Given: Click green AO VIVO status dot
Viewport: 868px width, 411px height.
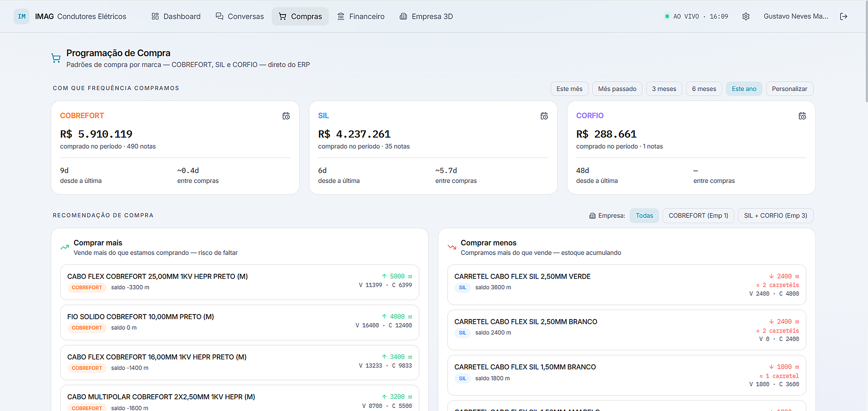Looking at the screenshot, I should tap(667, 16).
